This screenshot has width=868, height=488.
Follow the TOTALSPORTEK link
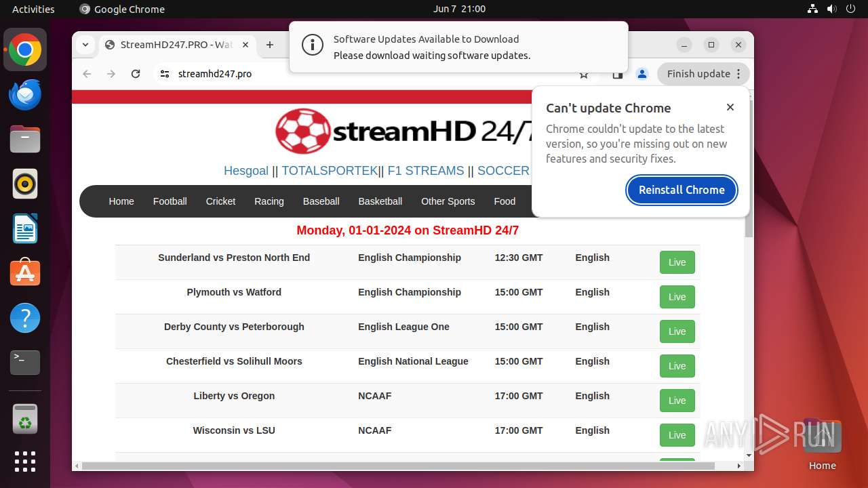[330, 171]
